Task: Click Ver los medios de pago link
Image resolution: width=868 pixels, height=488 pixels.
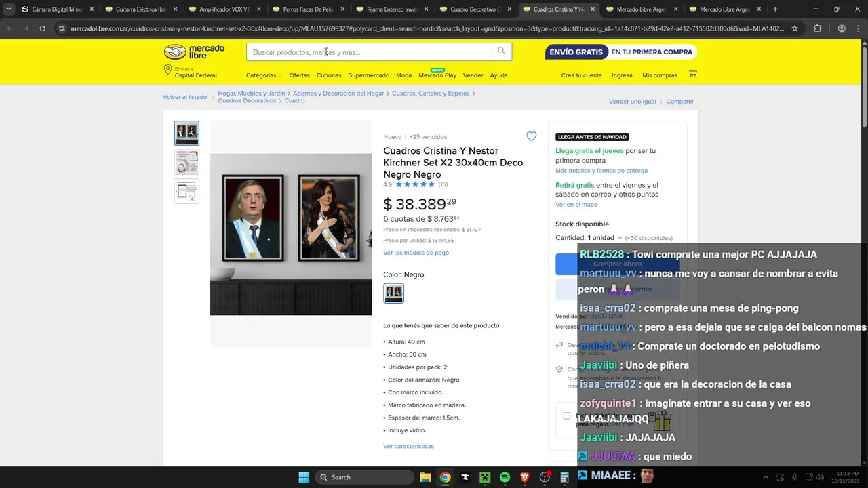Action: [416, 253]
